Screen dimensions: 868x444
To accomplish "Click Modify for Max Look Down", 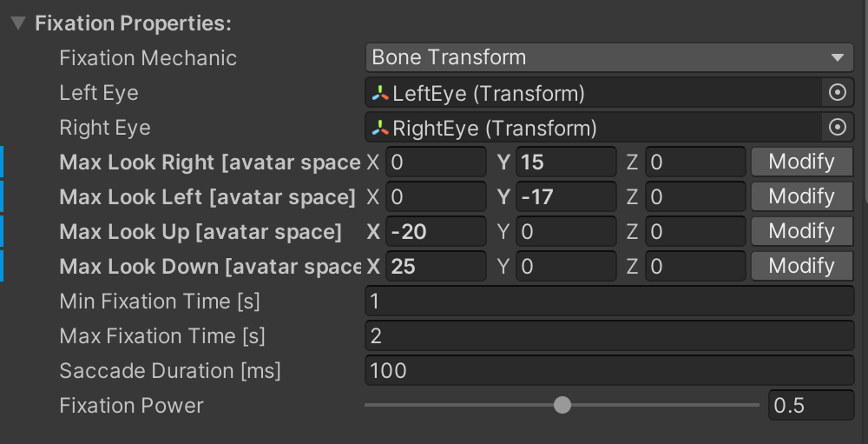I will click(x=801, y=266).
